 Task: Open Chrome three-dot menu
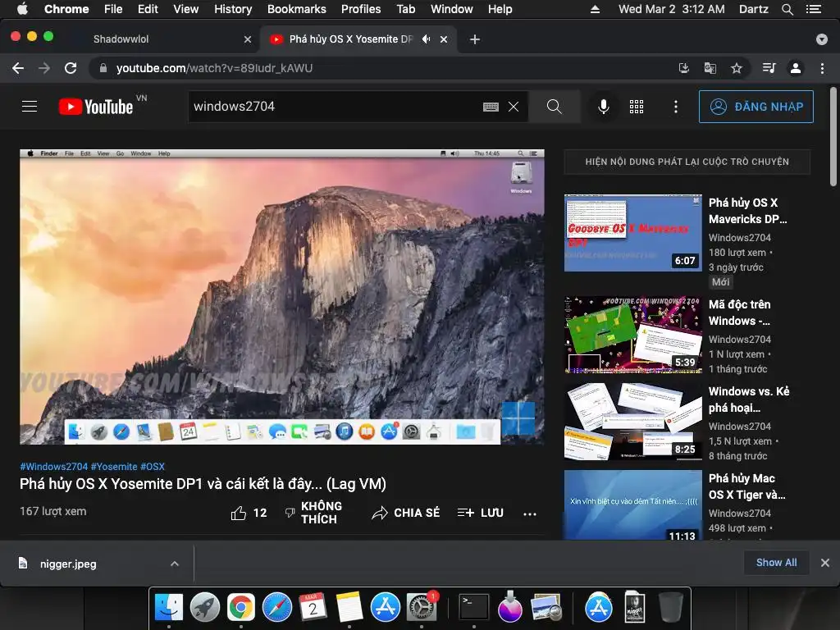[x=822, y=68]
